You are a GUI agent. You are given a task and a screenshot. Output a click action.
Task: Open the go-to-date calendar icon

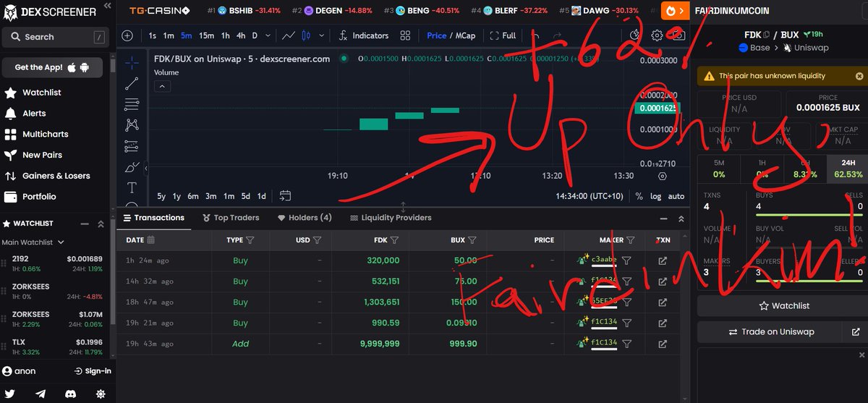pyautogui.click(x=284, y=196)
